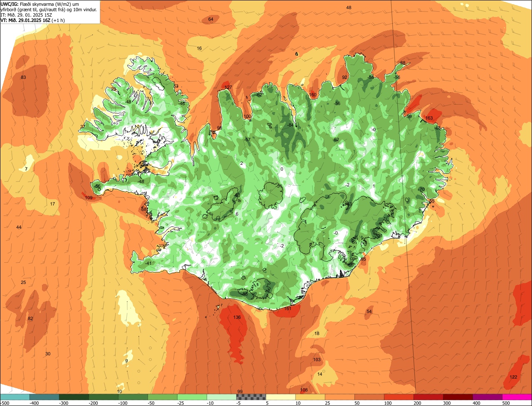This screenshot has width=532, height=406.
Task: Click the map value 127
Action: pos(228,87)
